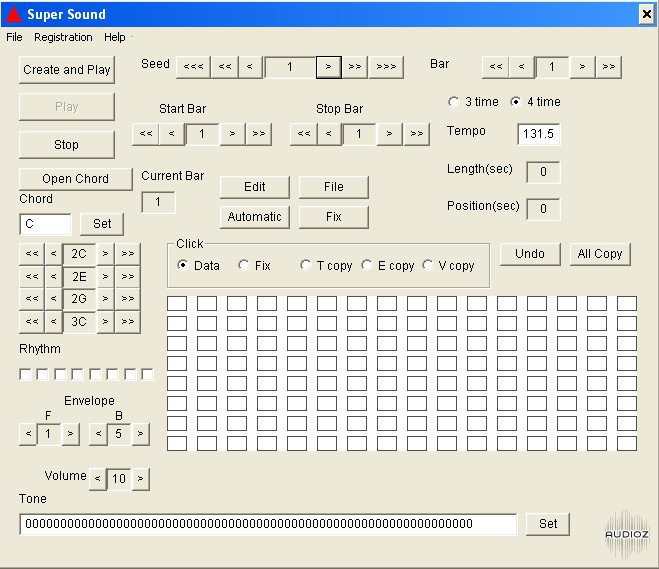Viewport: 659px width, 569px height.
Task: Click the bottom-right cell of note grid
Action: point(627,443)
